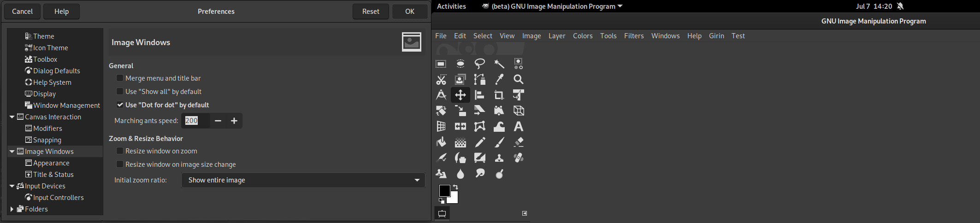Select the Move tool
Screen dimensions: 980x223
pyautogui.click(x=460, y=95)
